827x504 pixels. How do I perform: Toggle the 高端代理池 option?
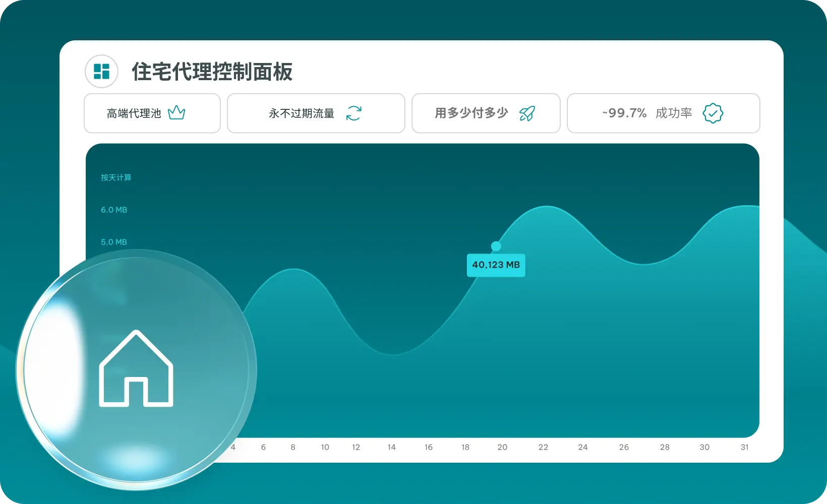tap(152, 113)
